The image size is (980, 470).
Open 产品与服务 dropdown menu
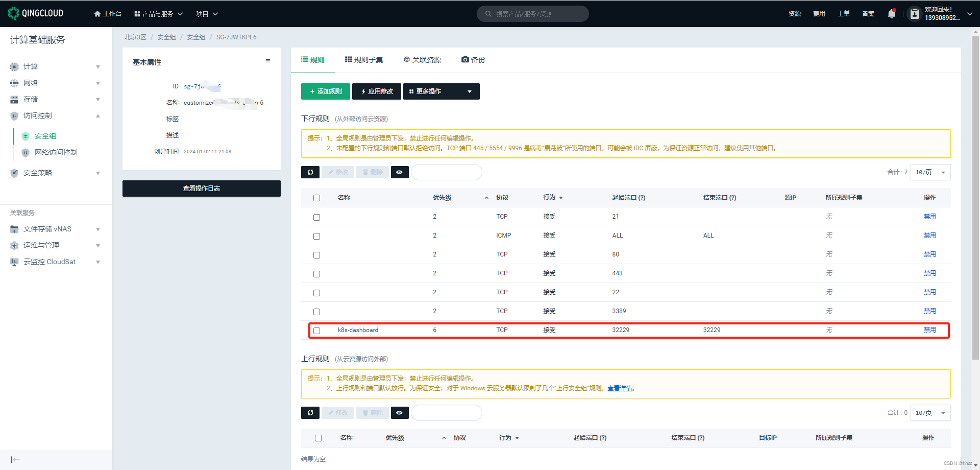pyautogui.click(x=158, y=14)
